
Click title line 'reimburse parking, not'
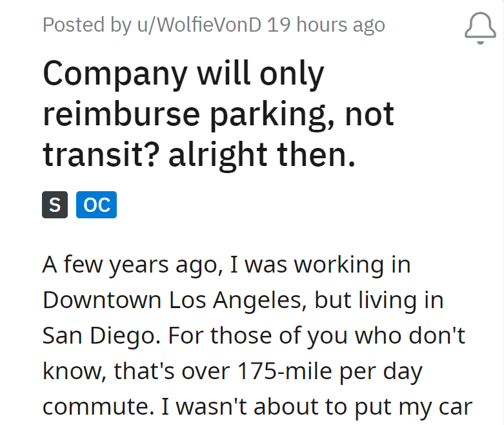click(218, 115)
